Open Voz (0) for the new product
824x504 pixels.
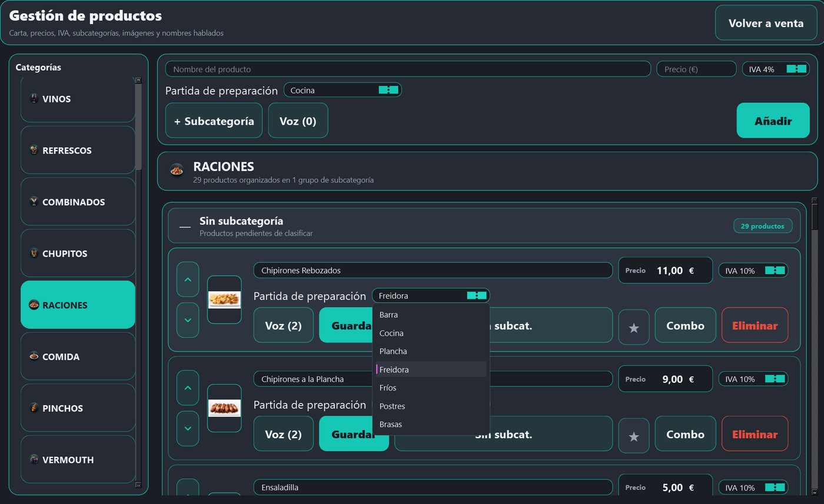(x=298, y=121)
